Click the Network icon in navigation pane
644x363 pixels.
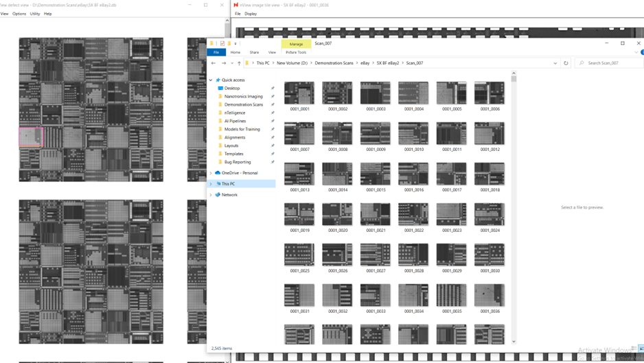[218, 195]
